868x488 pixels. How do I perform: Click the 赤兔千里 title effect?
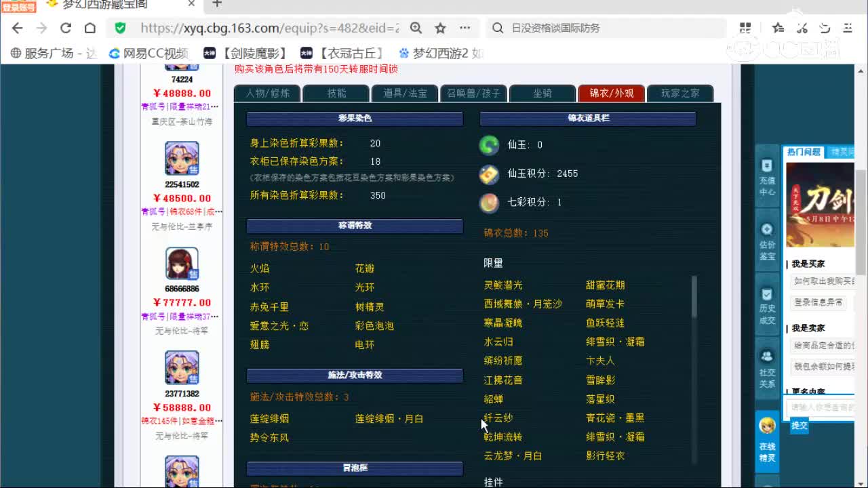click(x=269, y=307)
